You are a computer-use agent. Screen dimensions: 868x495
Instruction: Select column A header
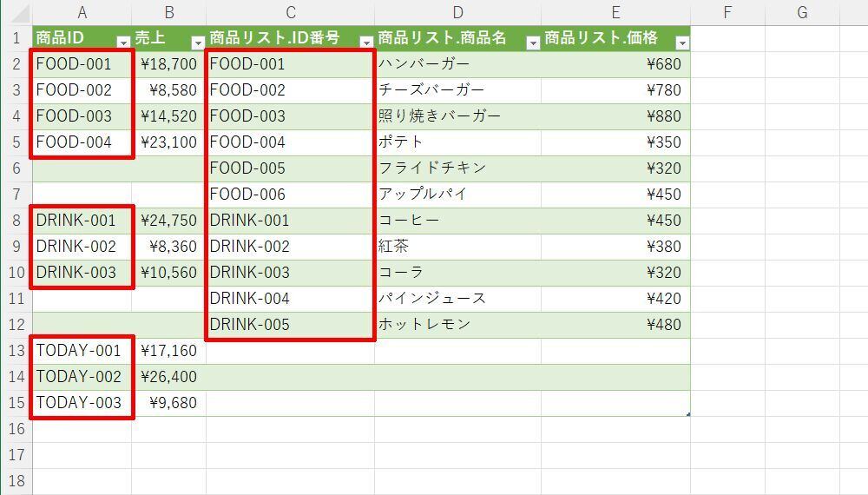click(x=82, y=12)
